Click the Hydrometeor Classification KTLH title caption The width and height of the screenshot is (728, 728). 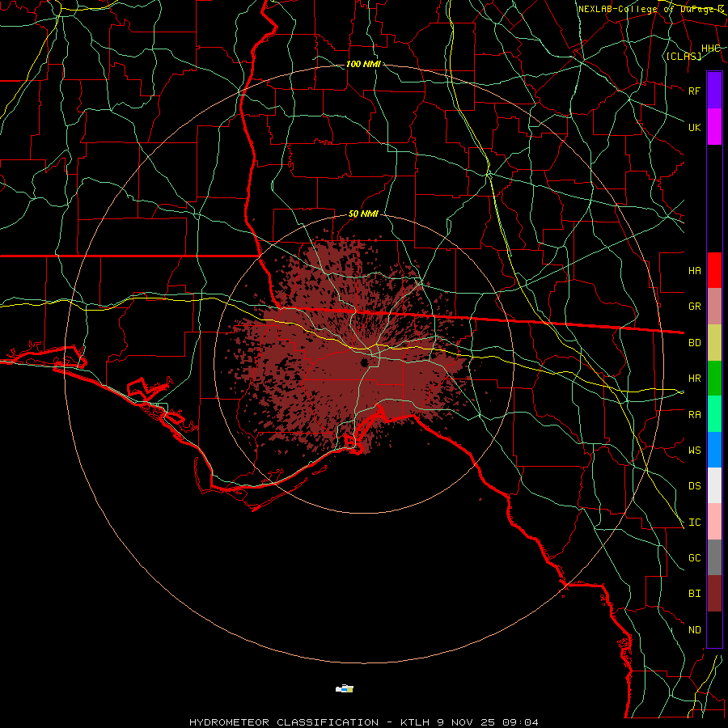[x=363, y=722]
